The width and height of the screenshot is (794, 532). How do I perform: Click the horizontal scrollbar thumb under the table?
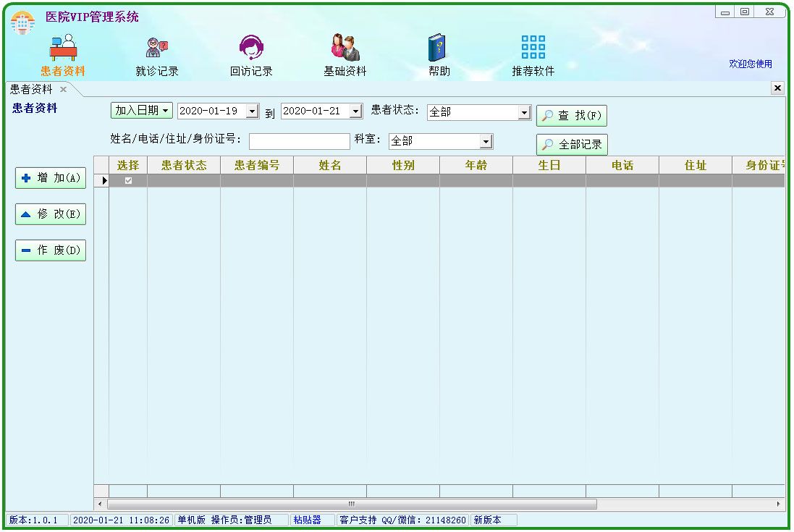click(x=352, y=504)
